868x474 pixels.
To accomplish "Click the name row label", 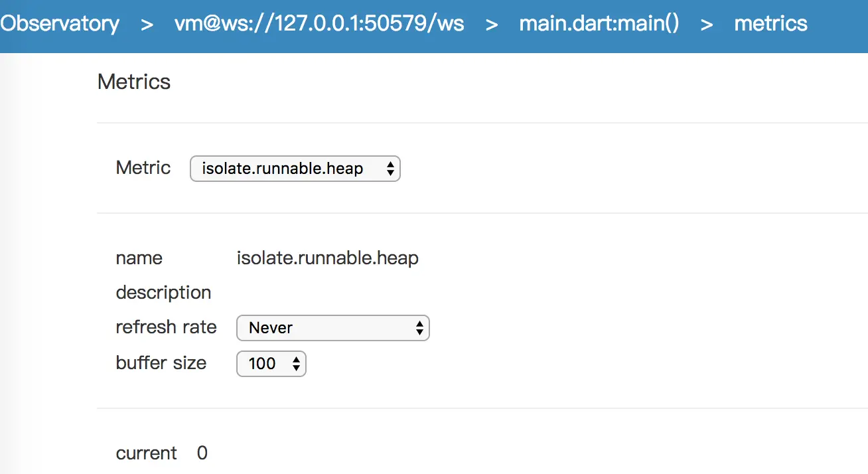I will pos(139,258).
